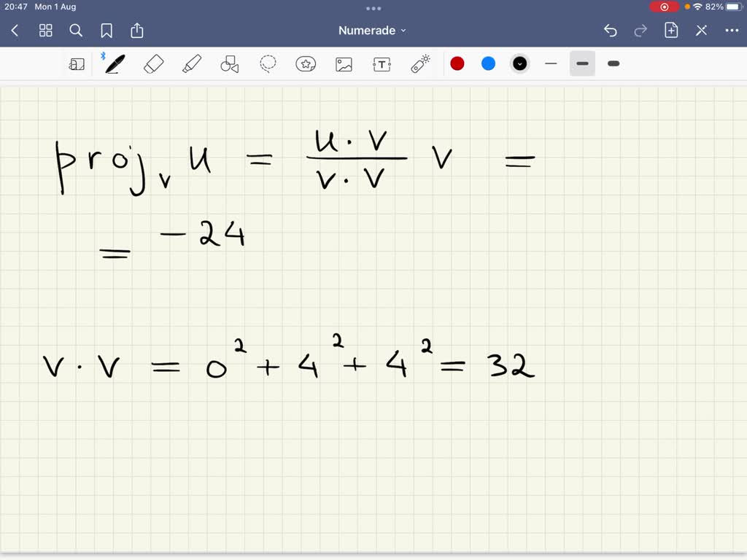Screen dimensions: 747x560
Task: Add a new page
Action: click(671, 31)
